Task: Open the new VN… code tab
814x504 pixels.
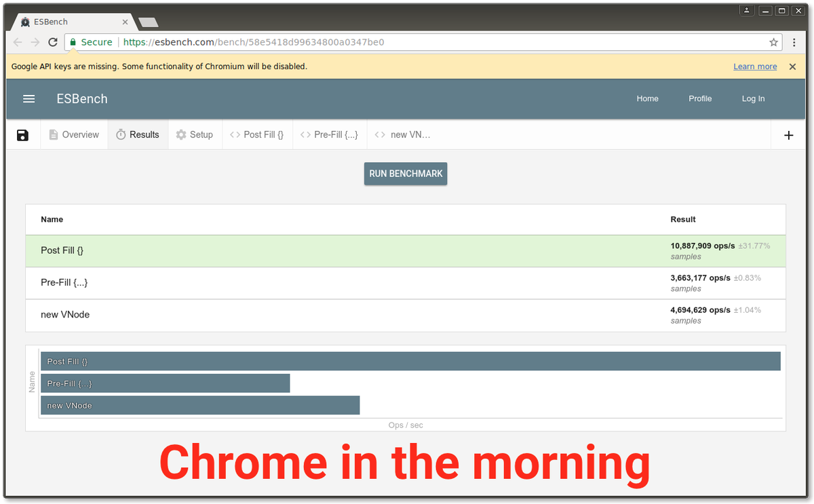Action: point(403,135)
